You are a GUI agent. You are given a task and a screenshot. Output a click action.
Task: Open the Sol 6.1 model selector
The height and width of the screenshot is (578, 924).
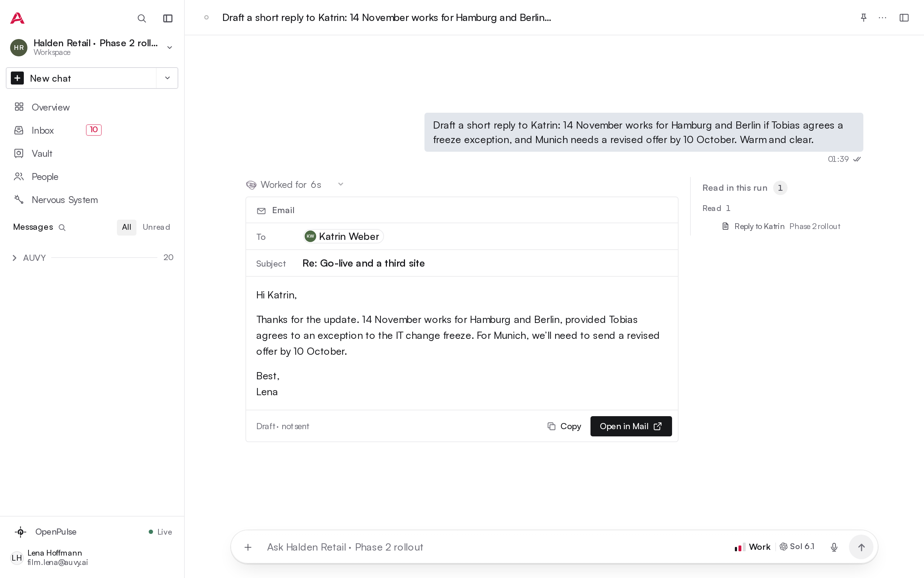[x=797, y=547]
